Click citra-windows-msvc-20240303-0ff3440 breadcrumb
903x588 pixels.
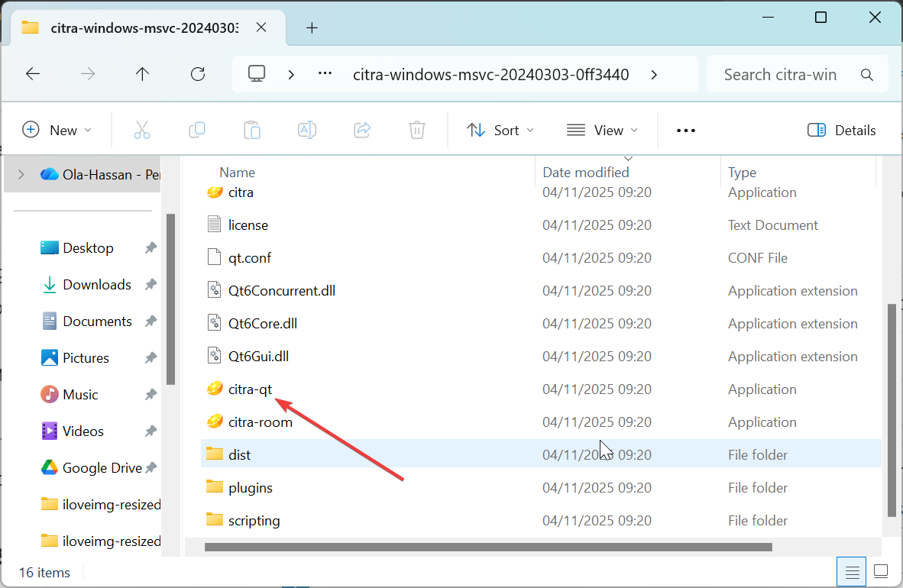click(490, 74)
